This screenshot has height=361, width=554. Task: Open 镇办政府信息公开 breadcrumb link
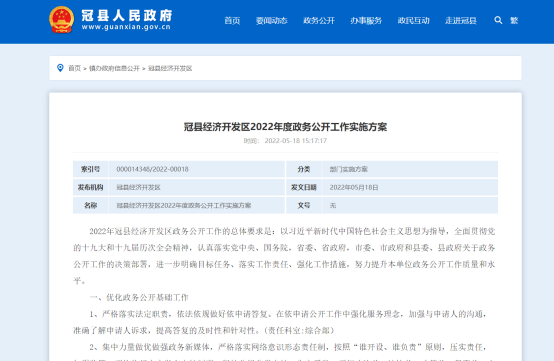(114, 68)
